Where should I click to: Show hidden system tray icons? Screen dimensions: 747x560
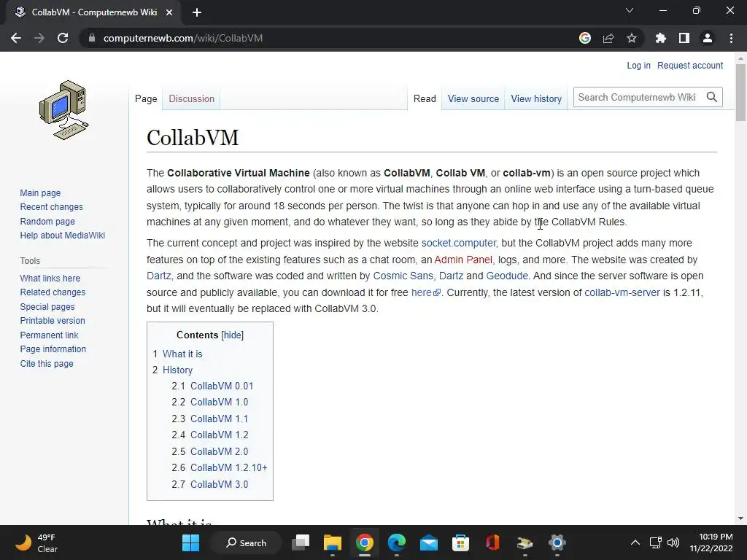(635, 542)
